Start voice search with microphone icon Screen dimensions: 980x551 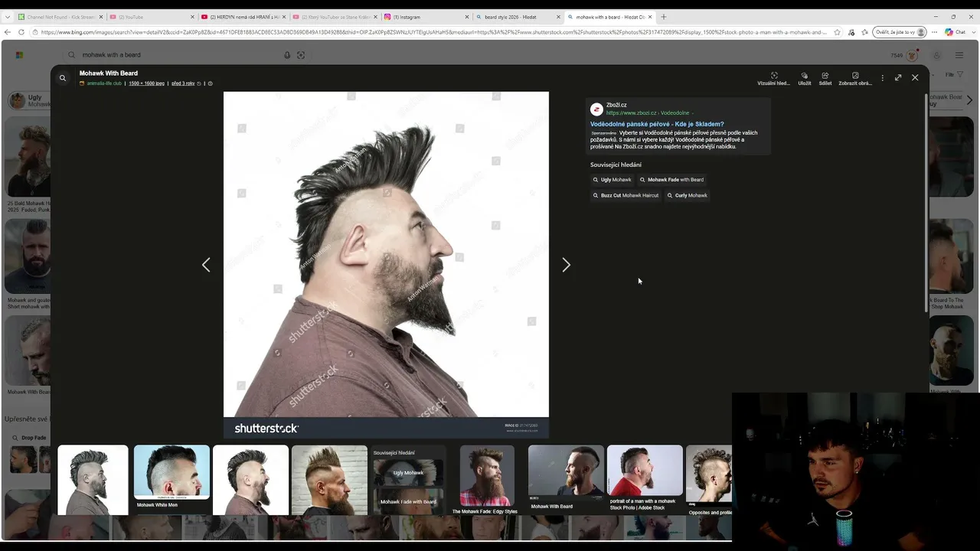[287, 55]
